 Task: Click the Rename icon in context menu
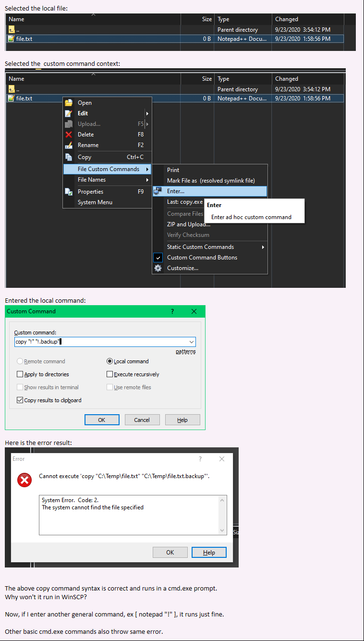68,145
